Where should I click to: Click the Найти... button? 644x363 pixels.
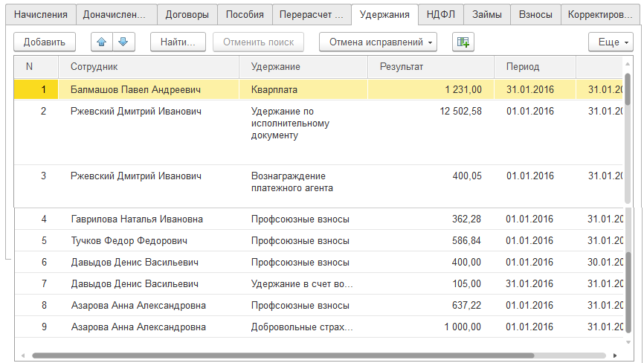point(178,42)
